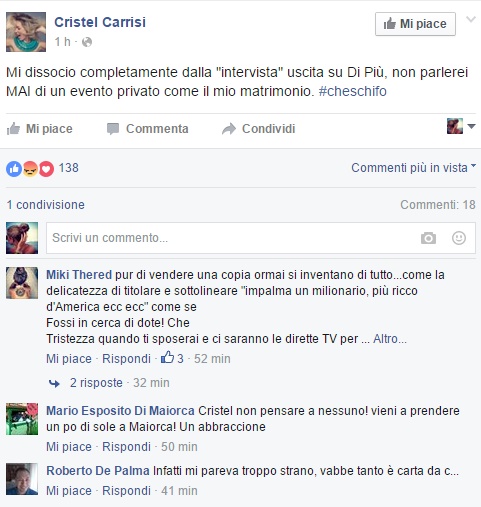Click the angry reaction icon

tap(30, 169)
